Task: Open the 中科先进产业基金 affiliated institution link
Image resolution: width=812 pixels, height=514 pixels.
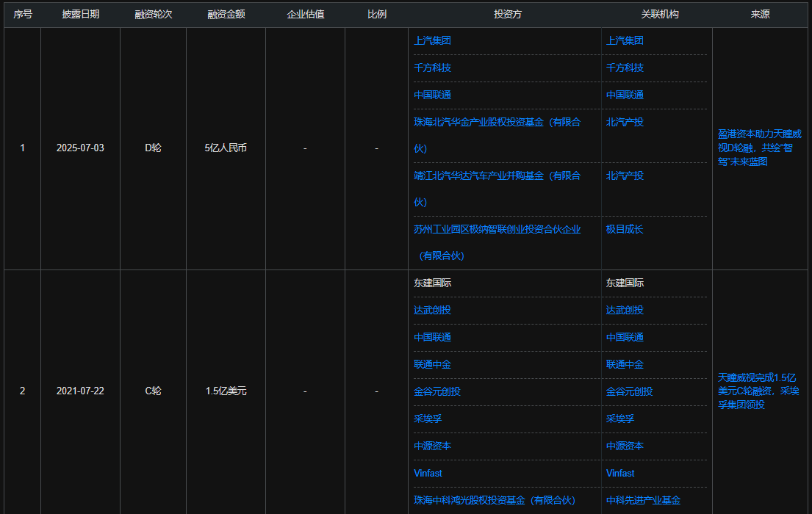Action: (x=643, y=501)
